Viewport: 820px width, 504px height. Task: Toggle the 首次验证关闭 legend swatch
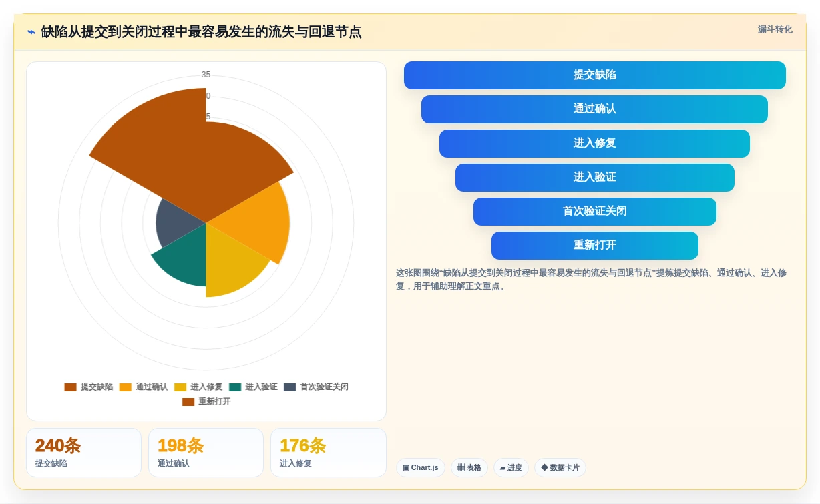pos(290,387)
